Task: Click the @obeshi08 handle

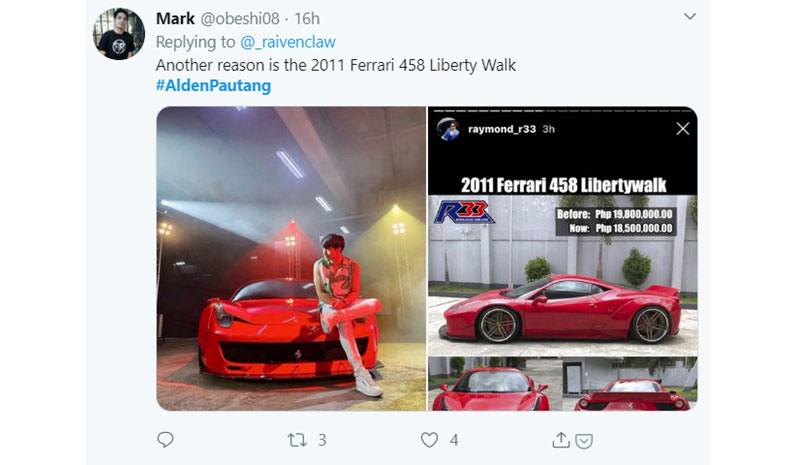Action: click(240, 19)
